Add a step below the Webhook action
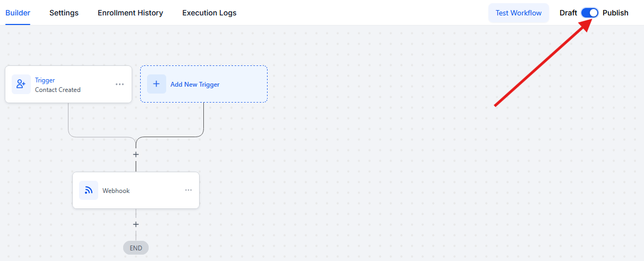The width and height of the screenshot is (644, 261). click(136, 224)
